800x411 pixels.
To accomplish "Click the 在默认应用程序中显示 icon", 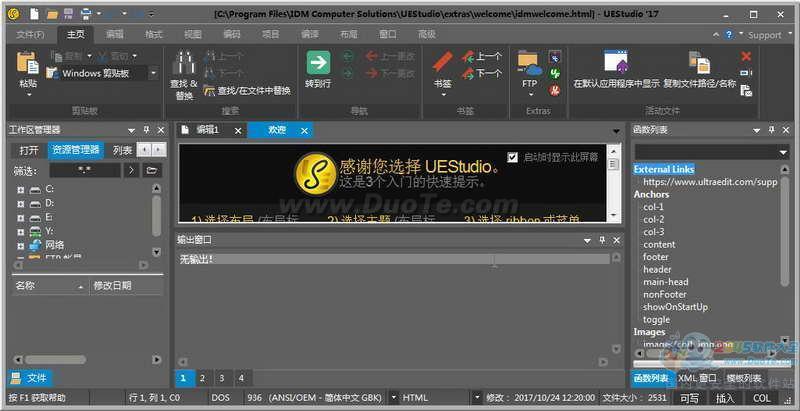I will click(x=615, y=63).
